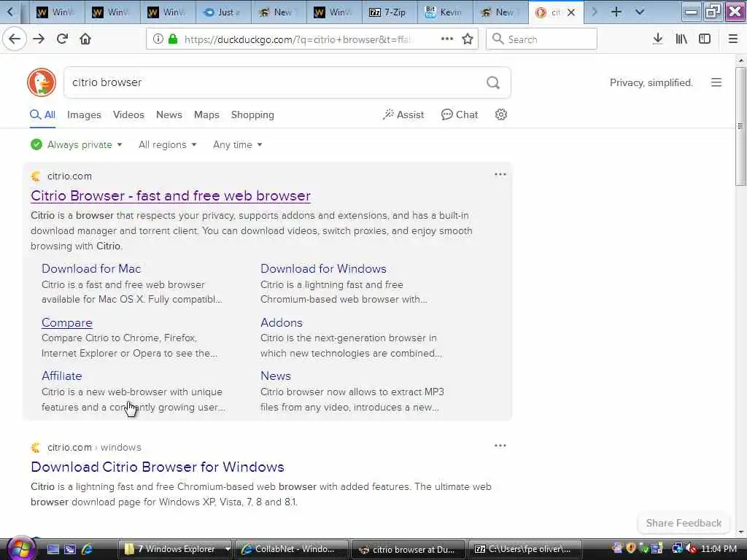Switch to Videos results
Screen dimensions: 747x560
pyautogui.click(x=128, y=114)
